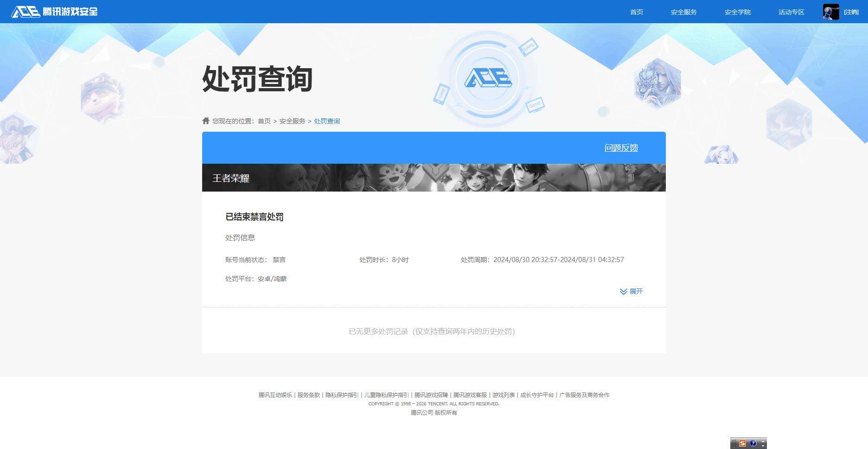Viewport: 868px width, 449px height.
Task: Click the double-chevron icon next to 展开
Action: [x=623, y=292]
